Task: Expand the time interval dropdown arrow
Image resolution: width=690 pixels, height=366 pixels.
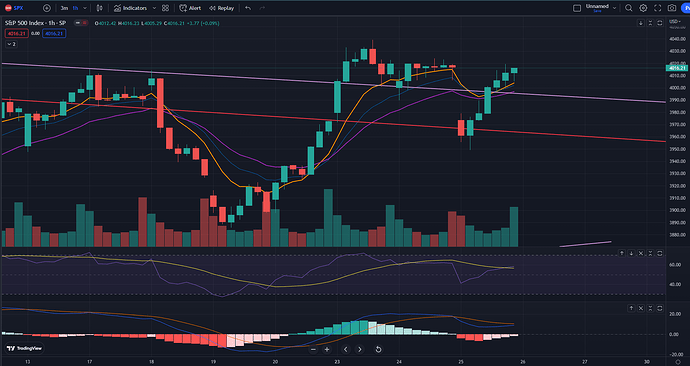Action: (x=85, y=8)
